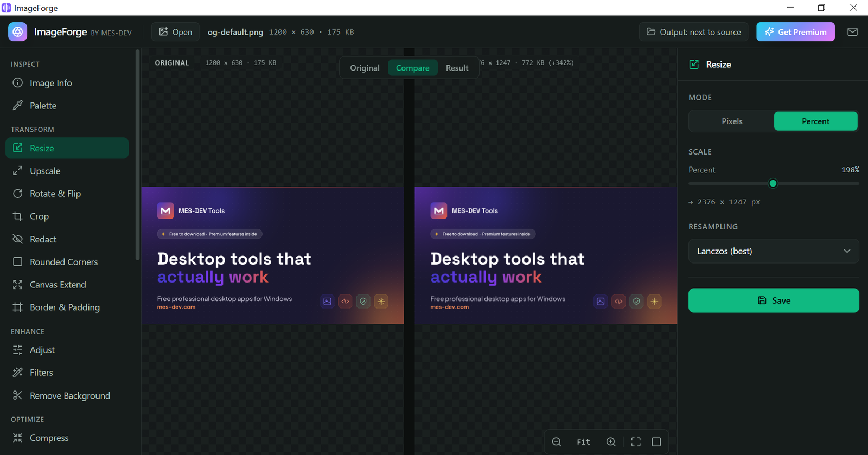This screenshot has height=455, width=868.
Task: Toggle fullscreen preview icon
Action: pyautogui.click(x=636, y=442)
